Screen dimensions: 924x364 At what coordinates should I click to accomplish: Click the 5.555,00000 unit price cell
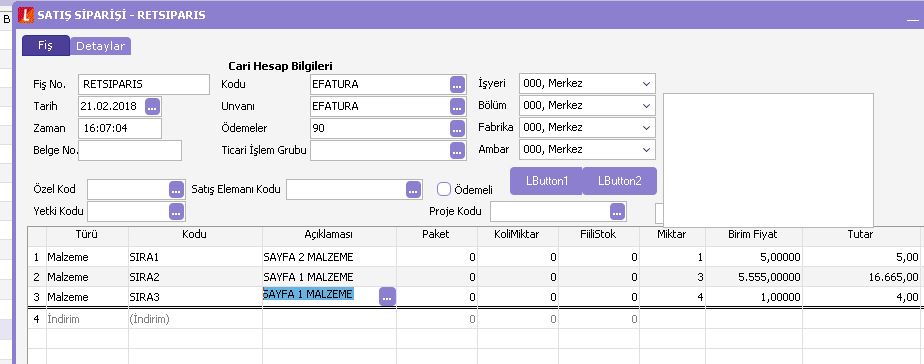point(754,277)
